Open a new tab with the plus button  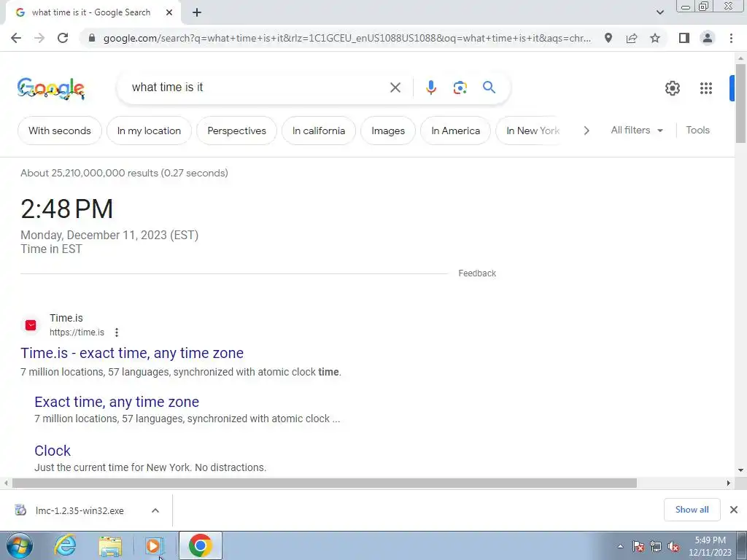197,13
